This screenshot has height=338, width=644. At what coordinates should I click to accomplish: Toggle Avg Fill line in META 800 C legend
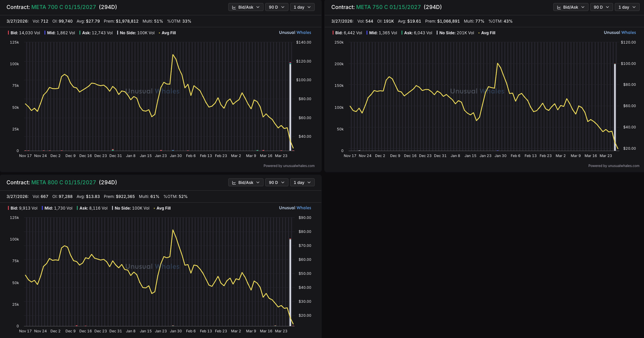[x=161, y=208]
